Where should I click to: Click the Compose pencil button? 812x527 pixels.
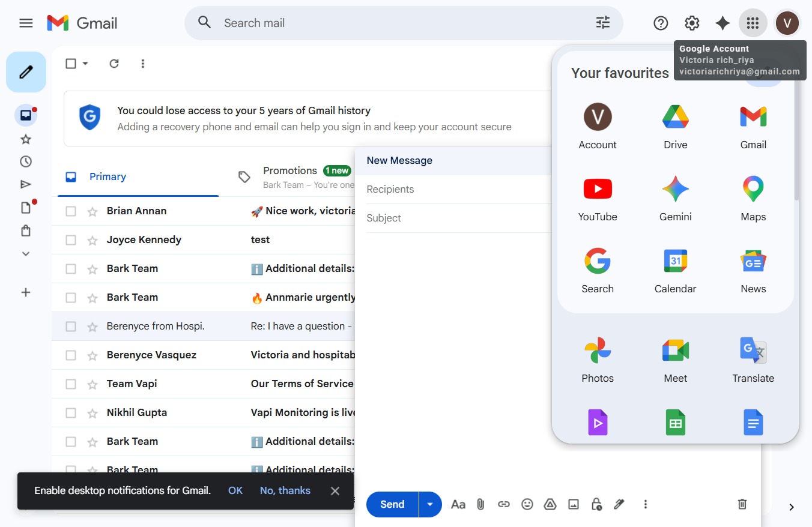tap(26, 72)
